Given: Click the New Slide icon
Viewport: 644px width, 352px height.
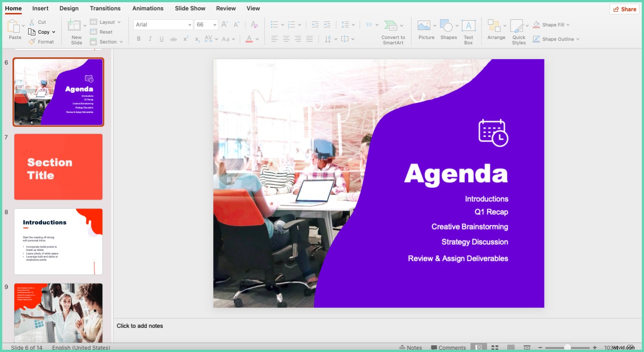Looking at the screenshot, I should [x=74, y=27].
